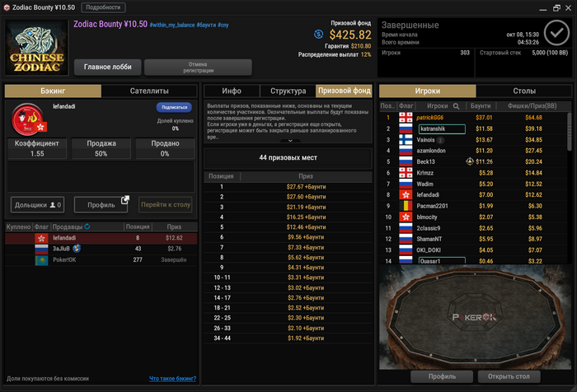This screenshot has width=577, height=392.
Task: Click the Главное лобби button
Action: tap(107, 67)
